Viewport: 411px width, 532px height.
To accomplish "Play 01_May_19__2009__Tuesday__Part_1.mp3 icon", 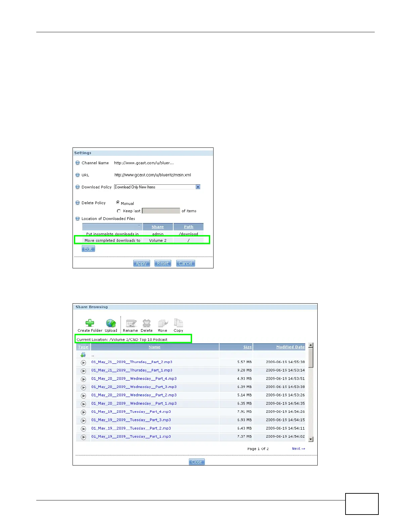I will click(x=83, y=437).
